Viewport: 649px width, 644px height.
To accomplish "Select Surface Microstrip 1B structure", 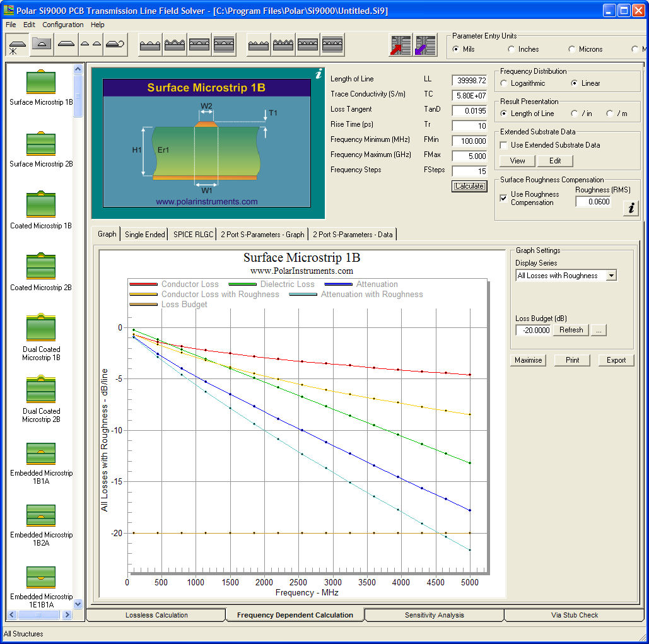I will (41, 88).
